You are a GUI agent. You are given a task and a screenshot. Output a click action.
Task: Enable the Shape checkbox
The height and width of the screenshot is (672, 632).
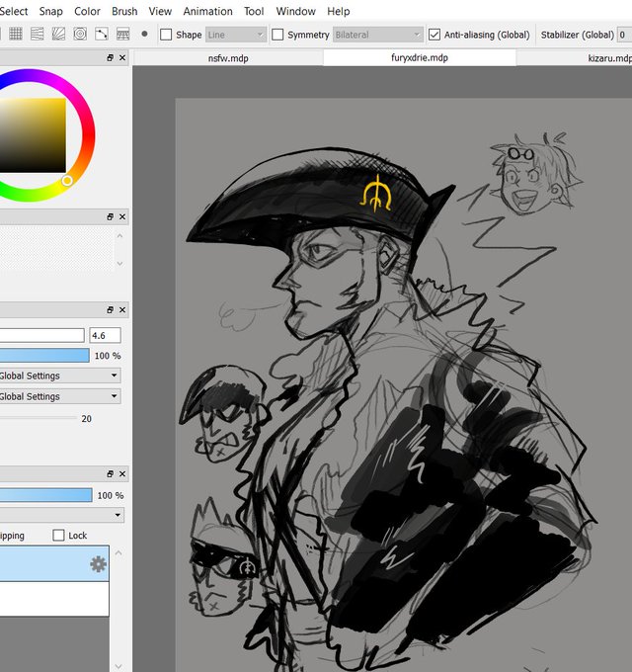[166, 35]
